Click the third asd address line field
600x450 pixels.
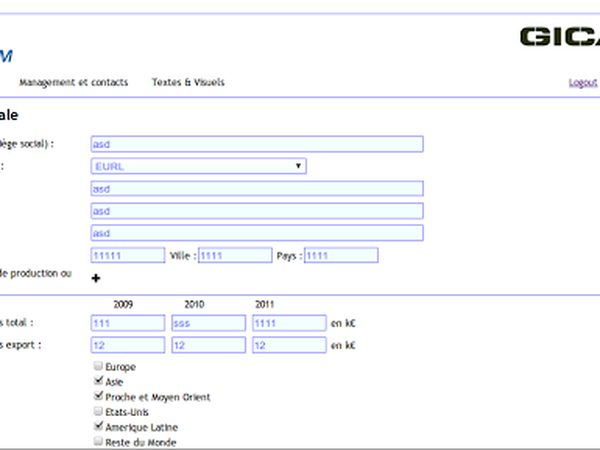tap(257, 233)
